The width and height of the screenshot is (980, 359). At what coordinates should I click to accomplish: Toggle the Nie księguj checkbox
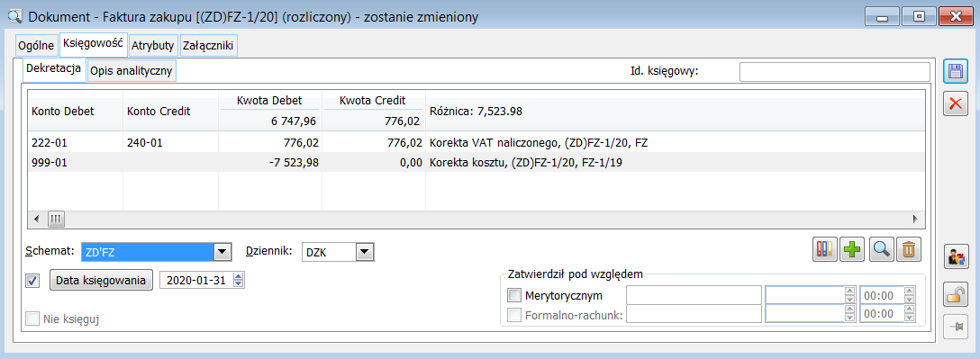coord(32,319)
